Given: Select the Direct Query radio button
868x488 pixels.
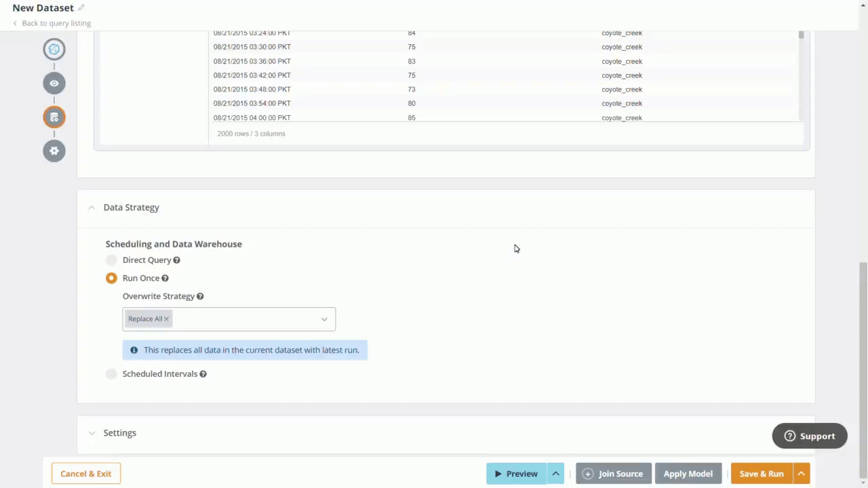Looking at the screenshot, I should tap(111, 260).
